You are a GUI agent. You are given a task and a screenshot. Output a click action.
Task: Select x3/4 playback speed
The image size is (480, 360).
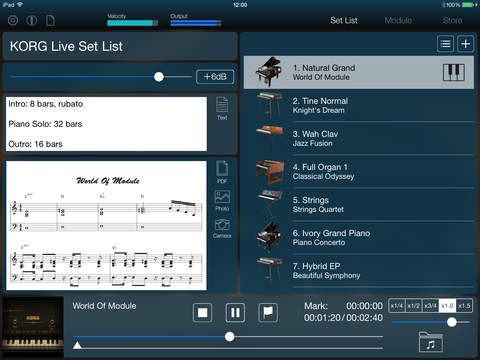coord(431,306)
